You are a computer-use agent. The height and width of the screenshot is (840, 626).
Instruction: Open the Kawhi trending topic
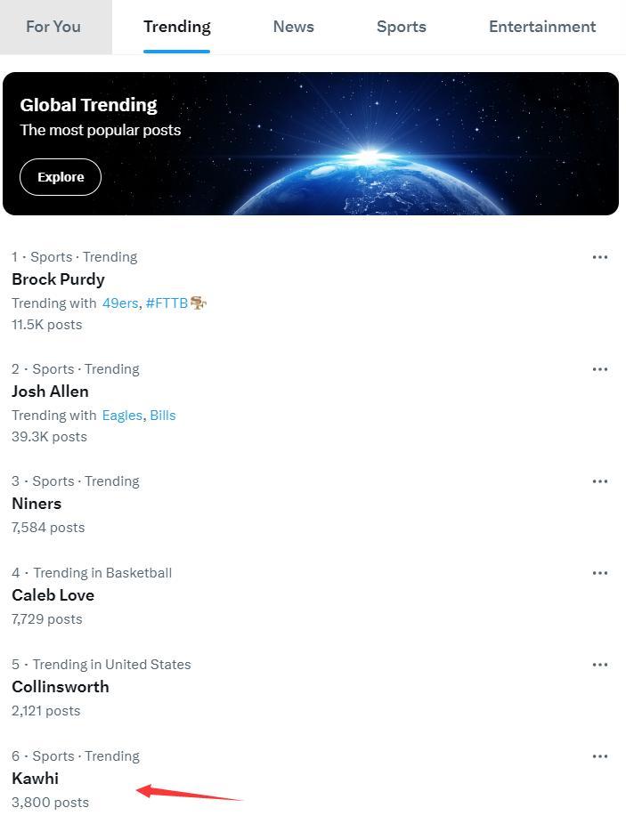point(35,779)
